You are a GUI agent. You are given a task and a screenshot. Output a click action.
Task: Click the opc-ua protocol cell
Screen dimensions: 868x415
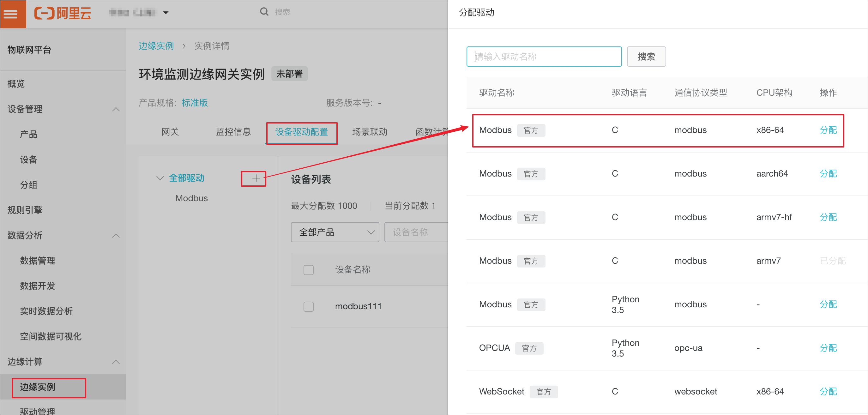688,348
